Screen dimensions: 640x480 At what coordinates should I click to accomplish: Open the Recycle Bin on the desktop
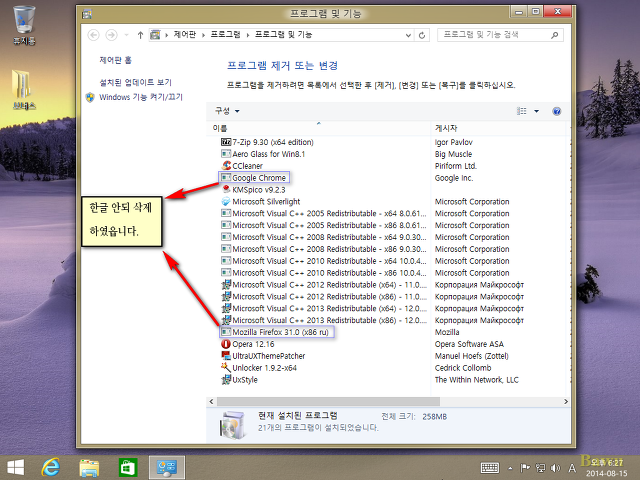24,25
